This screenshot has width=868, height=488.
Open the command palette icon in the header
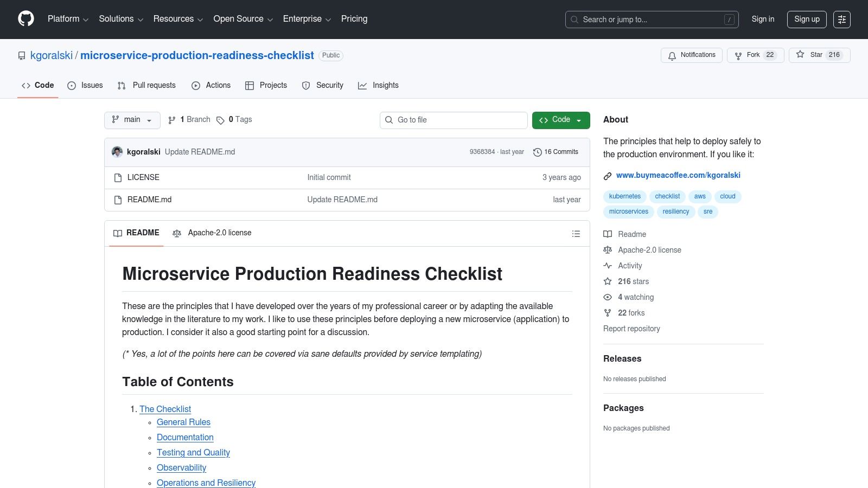[x=842, y=19]
